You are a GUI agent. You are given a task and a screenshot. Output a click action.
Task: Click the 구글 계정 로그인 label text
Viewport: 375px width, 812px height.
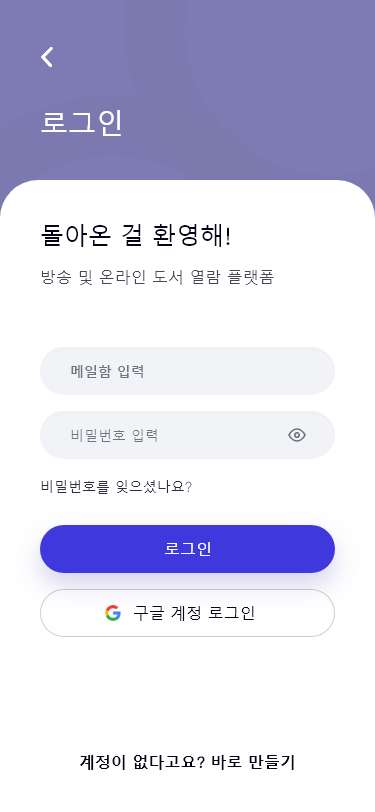[x=194, y=613]
